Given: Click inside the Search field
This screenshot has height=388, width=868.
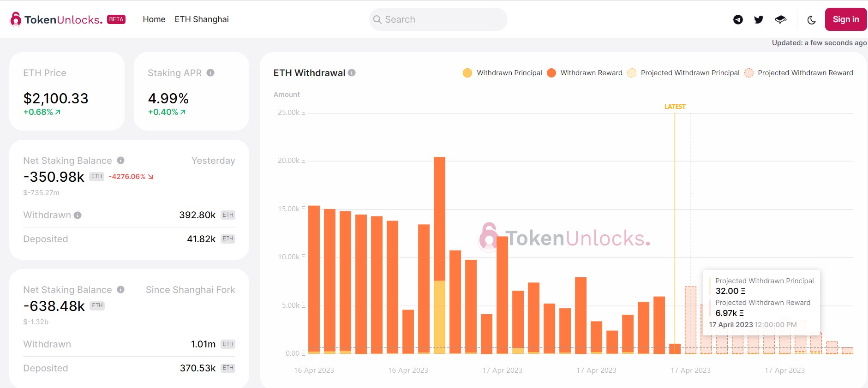Looking at the screenshot, I should [x=438, y=19].
